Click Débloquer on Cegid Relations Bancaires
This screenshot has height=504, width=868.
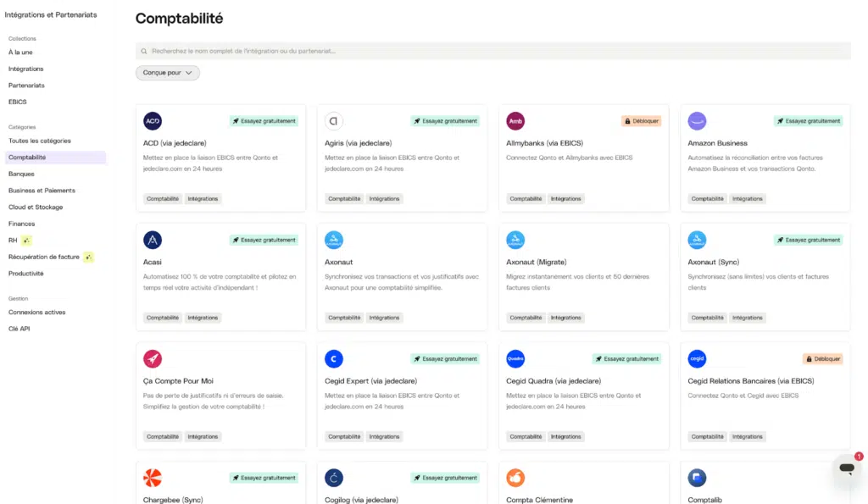(822, 359)
